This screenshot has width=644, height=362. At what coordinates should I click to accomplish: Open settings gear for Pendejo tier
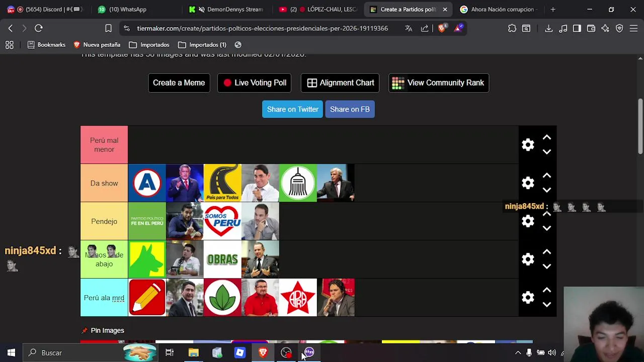click(528, 221)
